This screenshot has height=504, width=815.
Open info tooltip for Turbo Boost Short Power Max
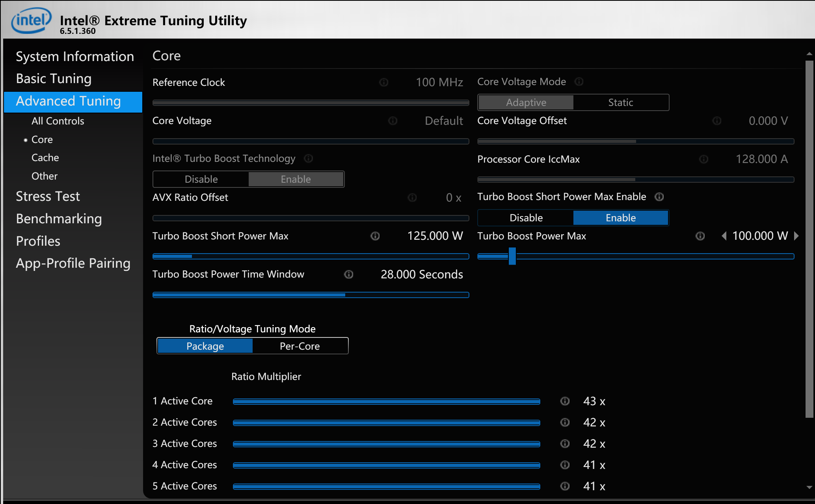coord(375,236)
